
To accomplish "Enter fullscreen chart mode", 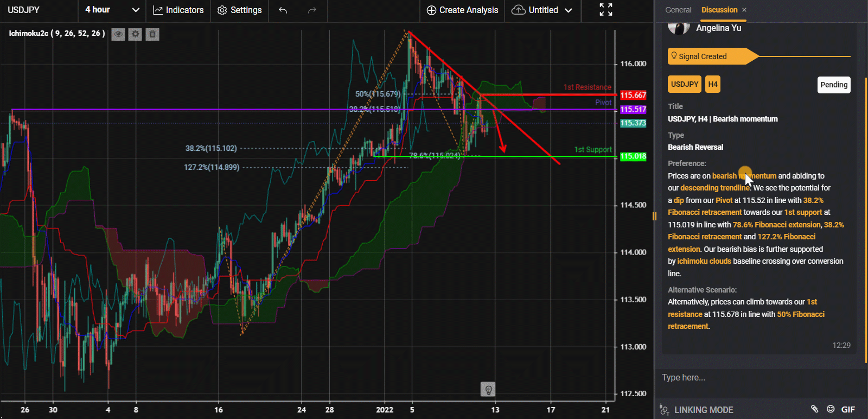I will tap(606, 10).
